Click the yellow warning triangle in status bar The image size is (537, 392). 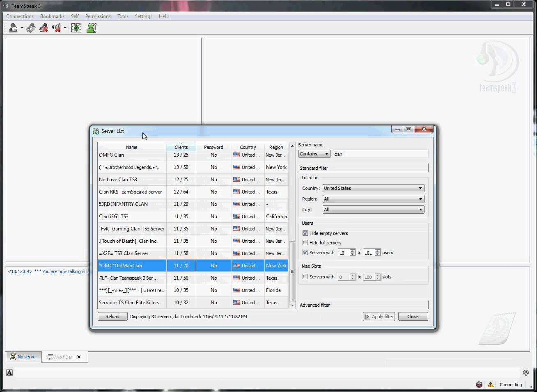[490, 385]
